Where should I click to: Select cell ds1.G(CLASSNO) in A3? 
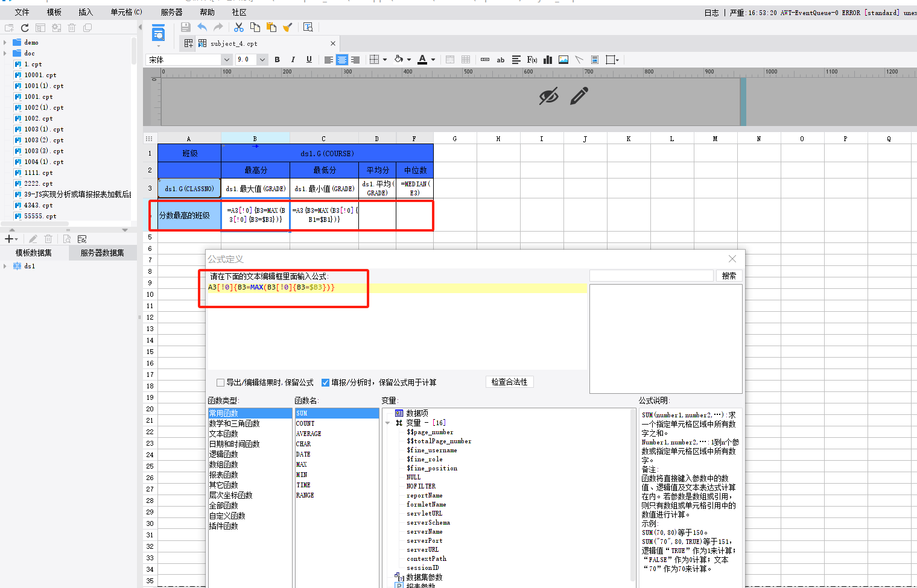(x=189, y=188)
